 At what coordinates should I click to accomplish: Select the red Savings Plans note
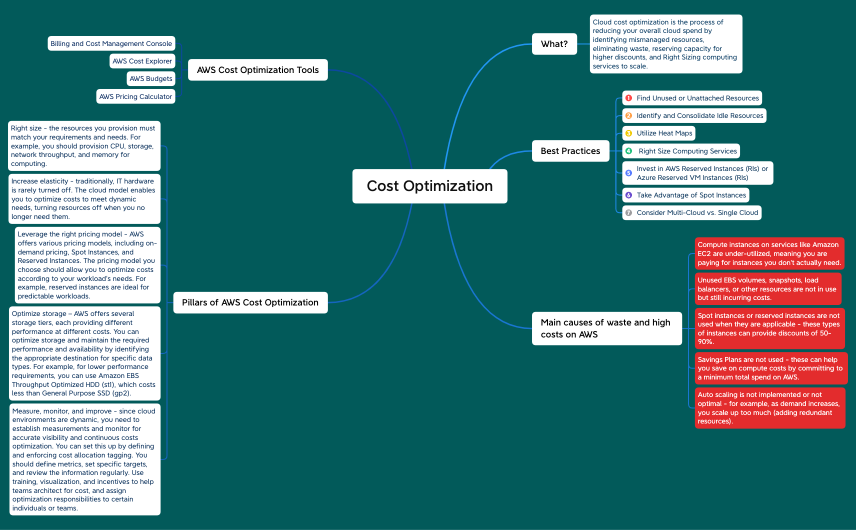[x=770, y=368]
